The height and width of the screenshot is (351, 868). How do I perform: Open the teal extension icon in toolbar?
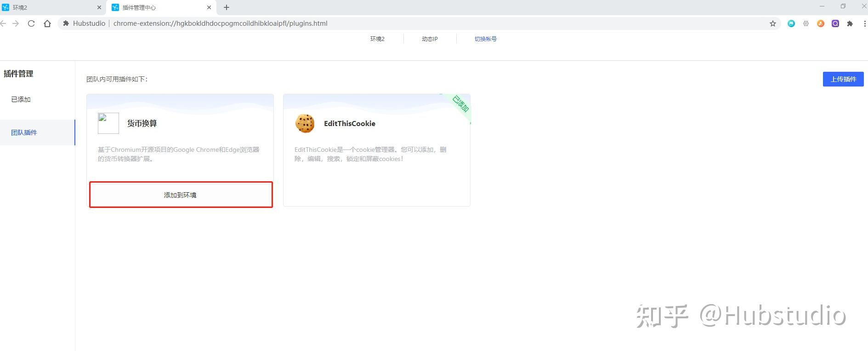click(x=791, y=23)
